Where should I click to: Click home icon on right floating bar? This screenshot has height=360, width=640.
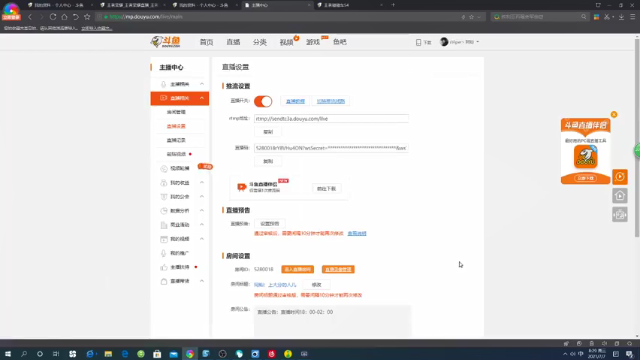620,196
